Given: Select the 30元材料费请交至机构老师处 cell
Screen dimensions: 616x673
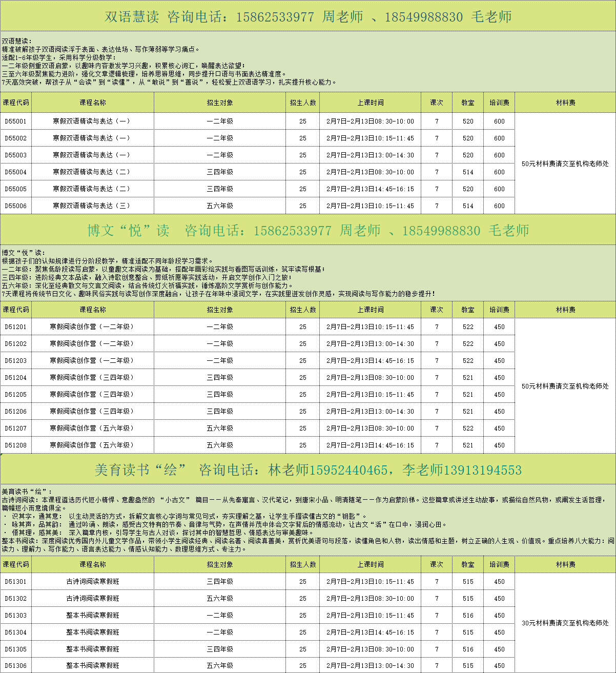Looking at the screenshot, I should pyautogui.click(x=565, y=623).
